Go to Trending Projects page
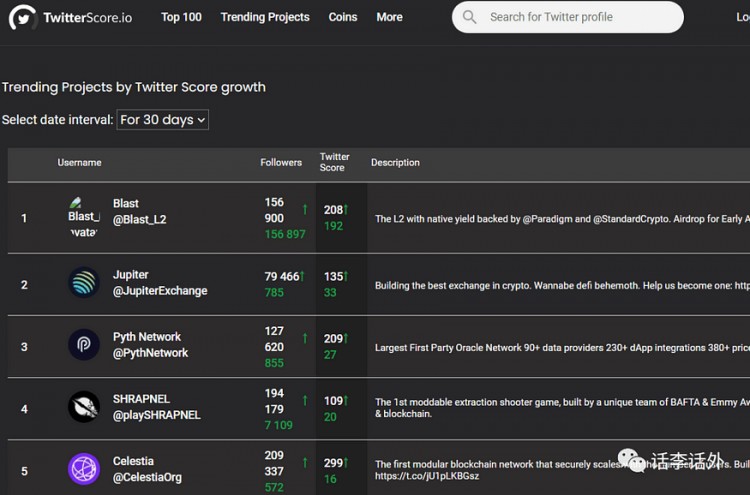Screen dimensions: 750x495 point(265,17)
